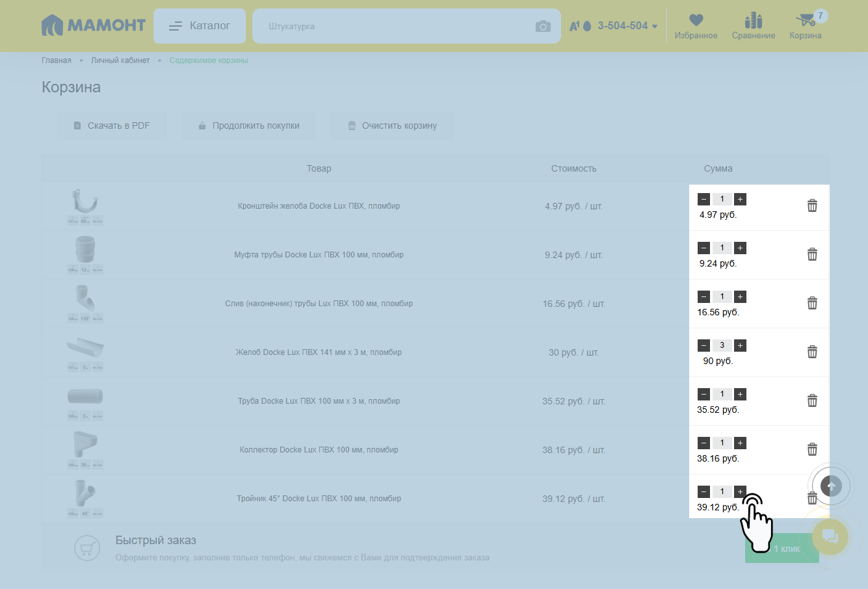Screen dimensions: 868x589
Task: Edit the Кронштейн желоба quantity field
Action: (722, 200)
